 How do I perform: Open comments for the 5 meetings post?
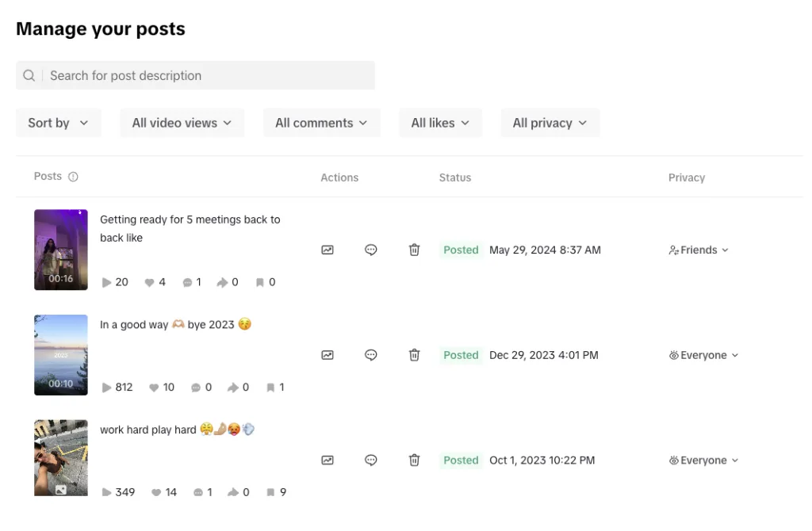point(371,250)
